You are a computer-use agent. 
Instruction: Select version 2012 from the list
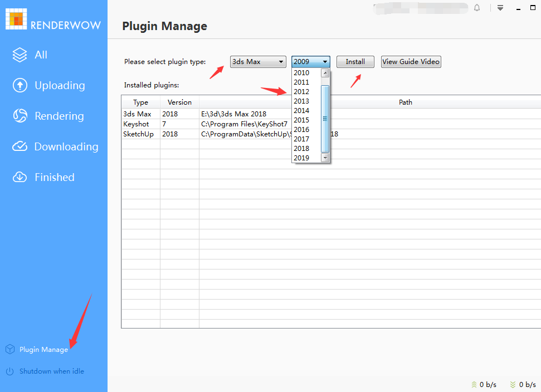[306, 92]
